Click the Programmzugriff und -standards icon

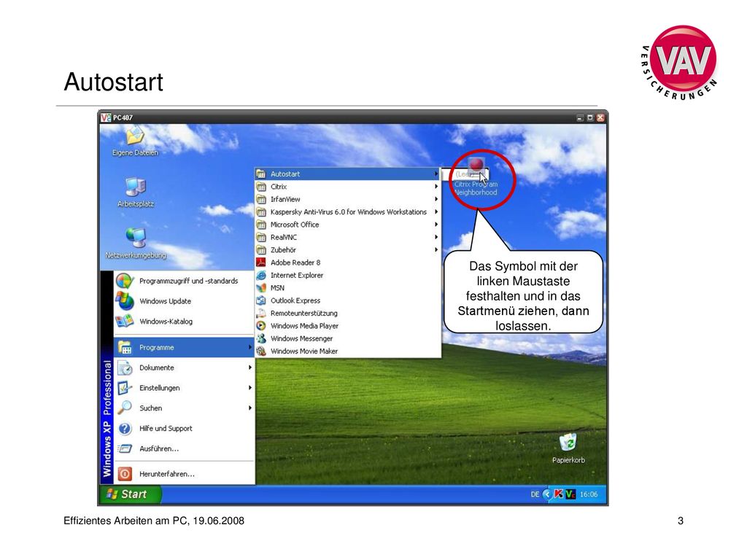[125, 281]
